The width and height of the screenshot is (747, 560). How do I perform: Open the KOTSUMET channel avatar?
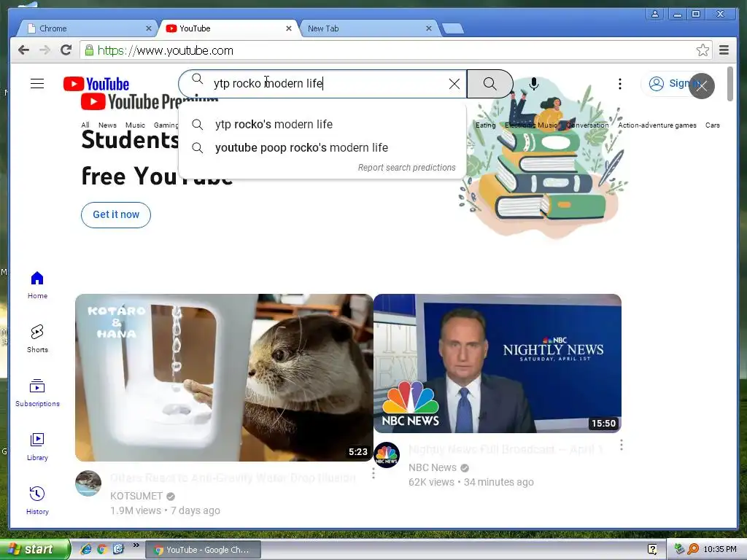click(x=88, y=483)
